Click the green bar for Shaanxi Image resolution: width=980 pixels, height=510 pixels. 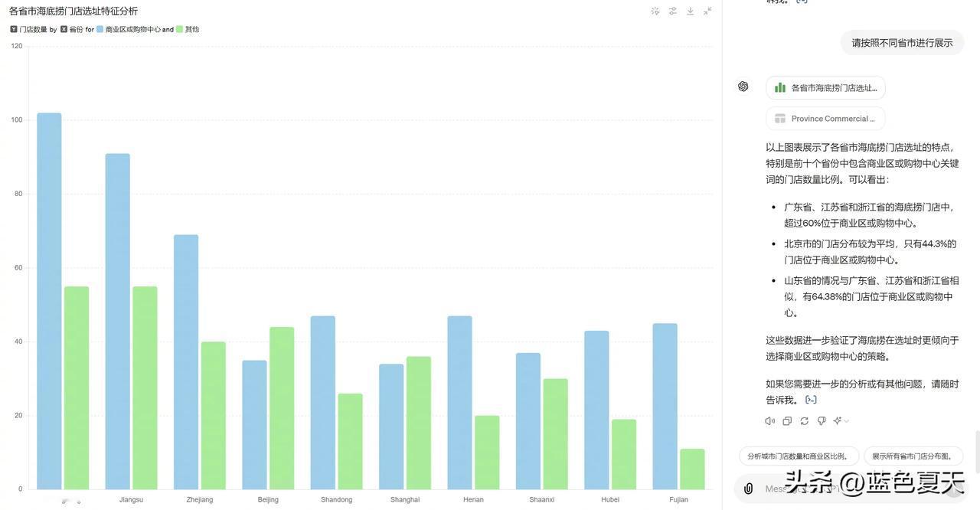[556, 434]
